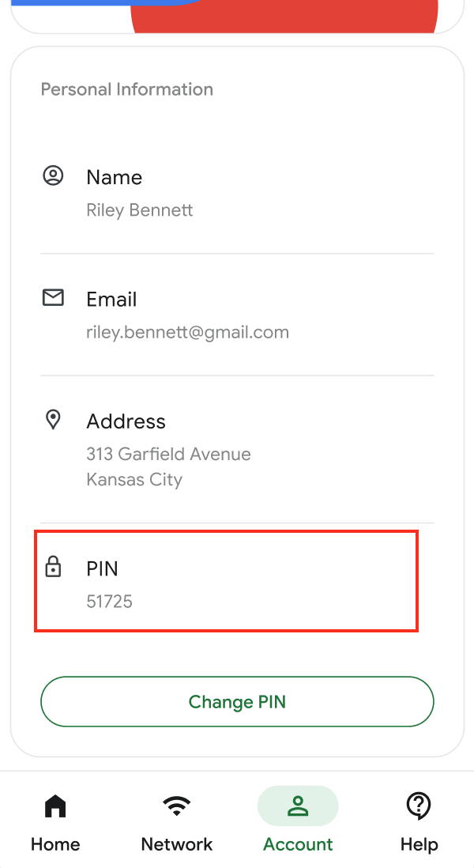Click the Personal Information heading
This screenshot has width=474, height=868.
coord(127,89)
